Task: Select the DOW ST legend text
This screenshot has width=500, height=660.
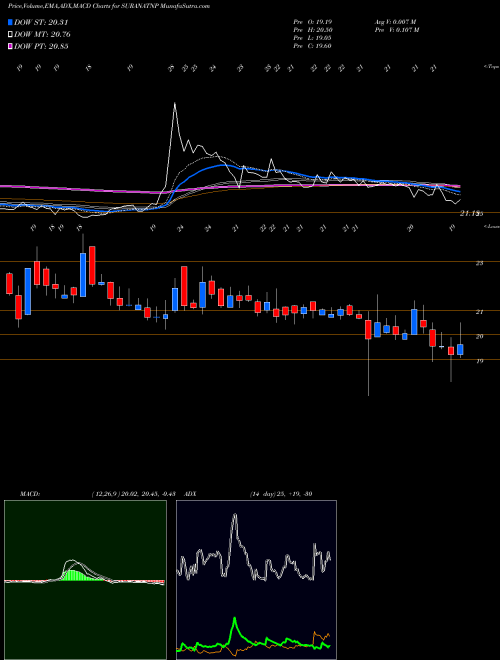Action: coord(41,22)
